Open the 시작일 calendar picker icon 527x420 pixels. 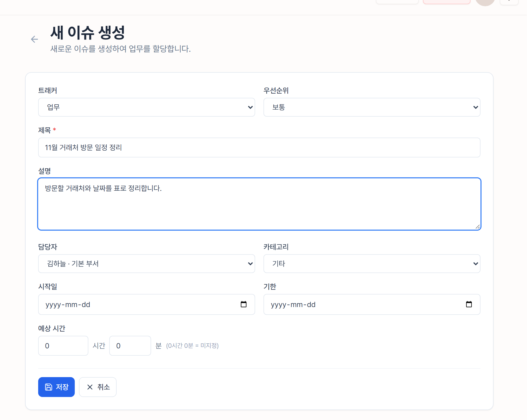pos(244,304)
